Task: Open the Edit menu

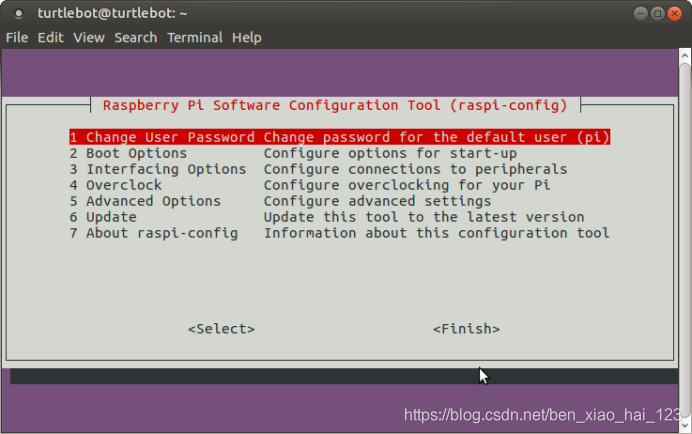Action: 50,38
